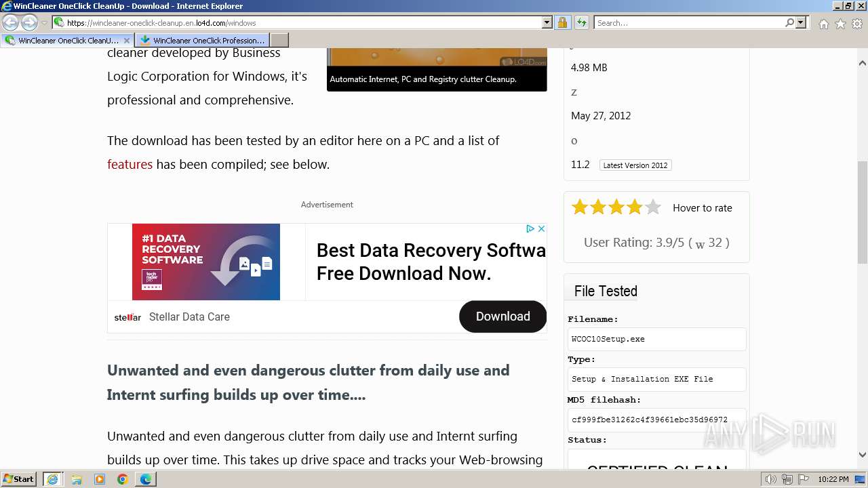Open a new blank tab
Viewport: 868px width, 488px height.
(279, 40)
